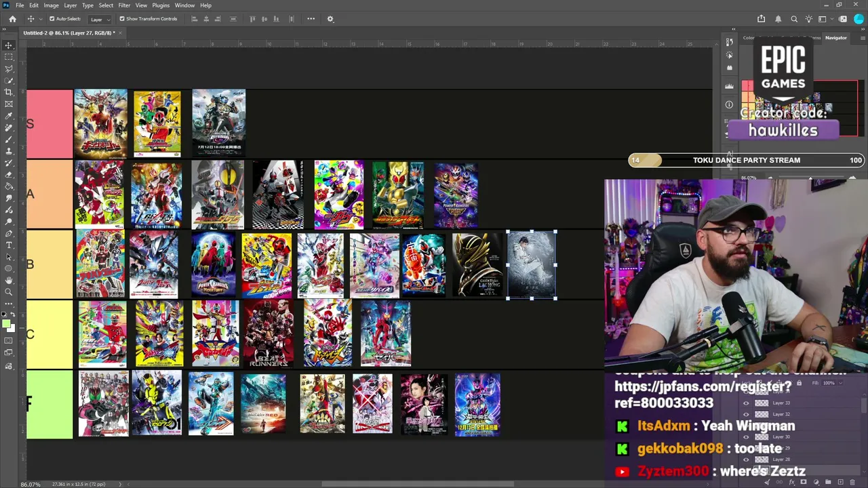868x488 pixels.
Task: Select the Eraser tool
Action: pyautogui.click(x=9, y=174)
